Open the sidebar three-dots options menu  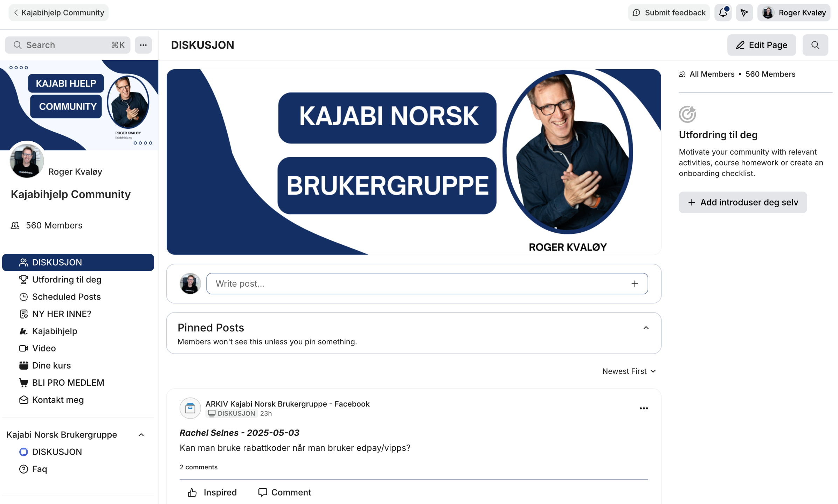click(x=143, y=45)
